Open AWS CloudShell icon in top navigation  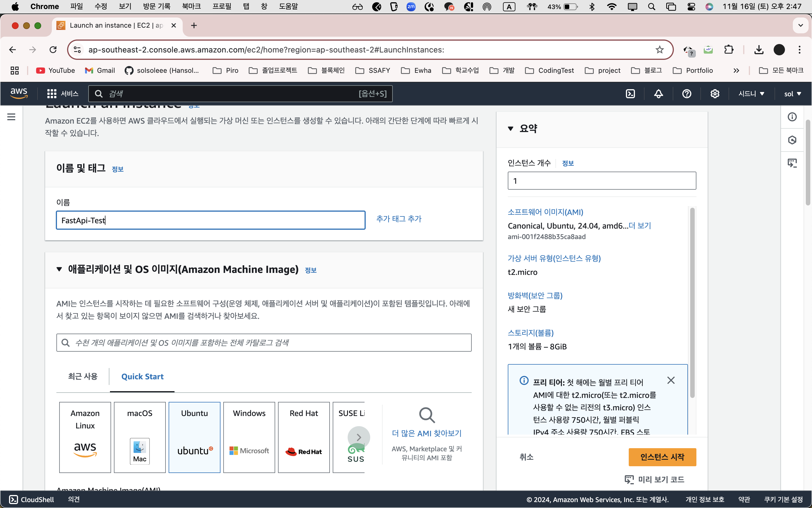tap(630, 94)
